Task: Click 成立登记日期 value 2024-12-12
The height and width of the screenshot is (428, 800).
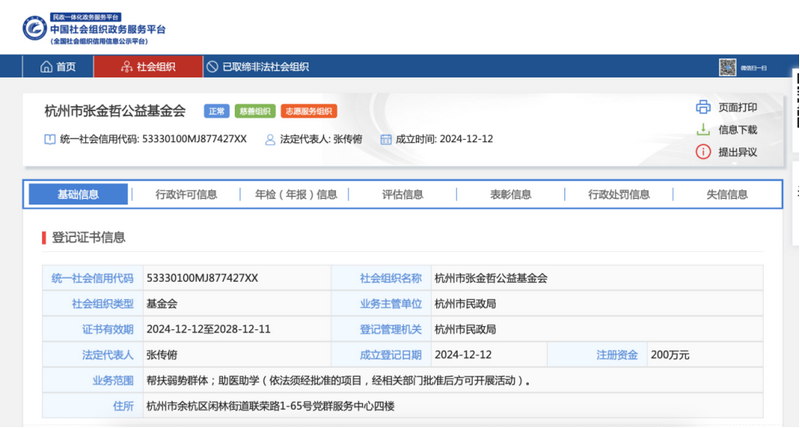Action: (x=463, y=355)
